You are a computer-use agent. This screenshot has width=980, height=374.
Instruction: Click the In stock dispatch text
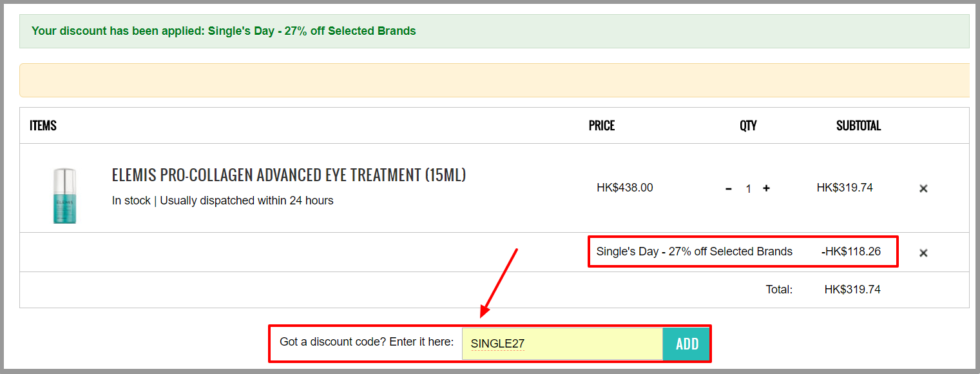tap(223, 201)
